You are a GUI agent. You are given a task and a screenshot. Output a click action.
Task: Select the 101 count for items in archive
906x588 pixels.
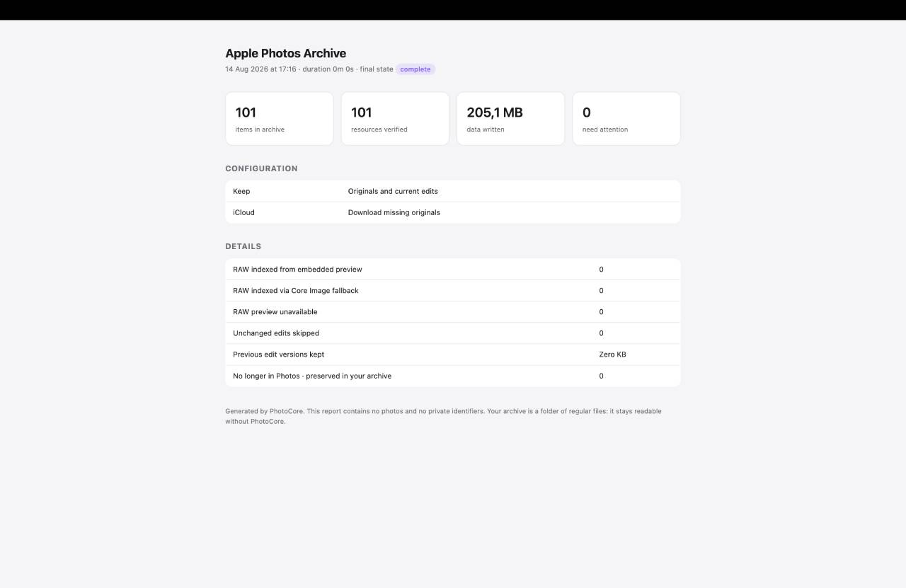pyautogui.click(x=246, y=113)
